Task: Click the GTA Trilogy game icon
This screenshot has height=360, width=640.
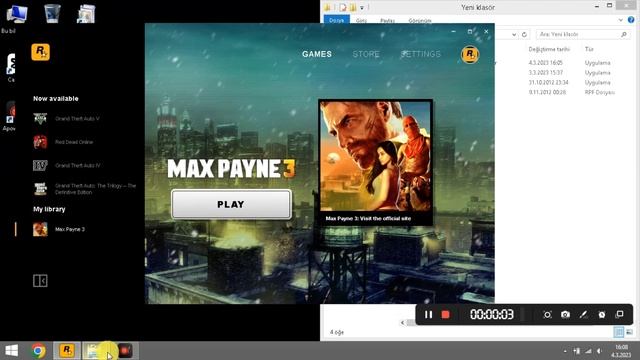Action: pyautogui.click(x=40, y=189)
